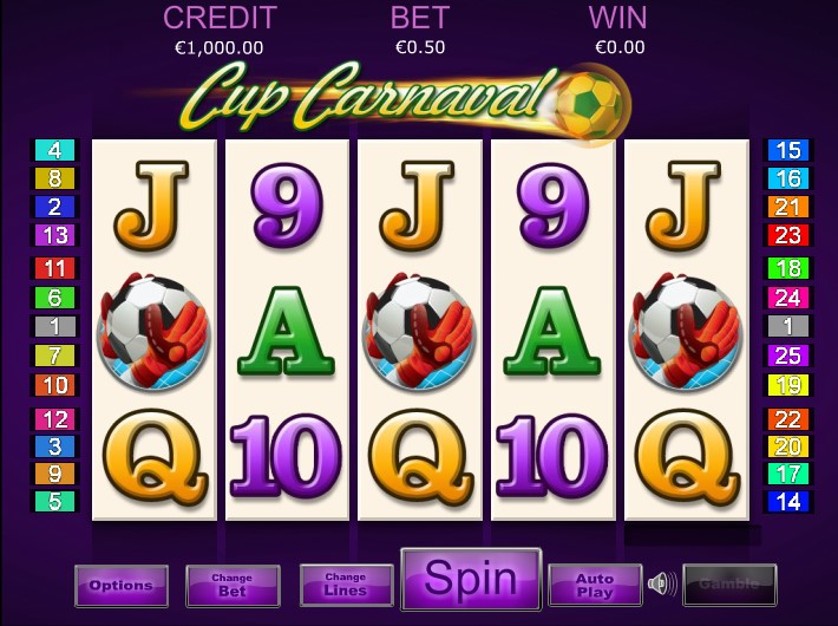Click the golden soccer ball in logo
The height and width of the screenshot is (626, 838).
coord(590,105)
